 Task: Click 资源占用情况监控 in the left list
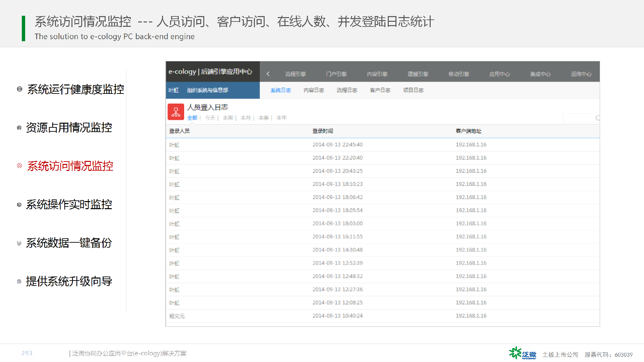(69, 128)
